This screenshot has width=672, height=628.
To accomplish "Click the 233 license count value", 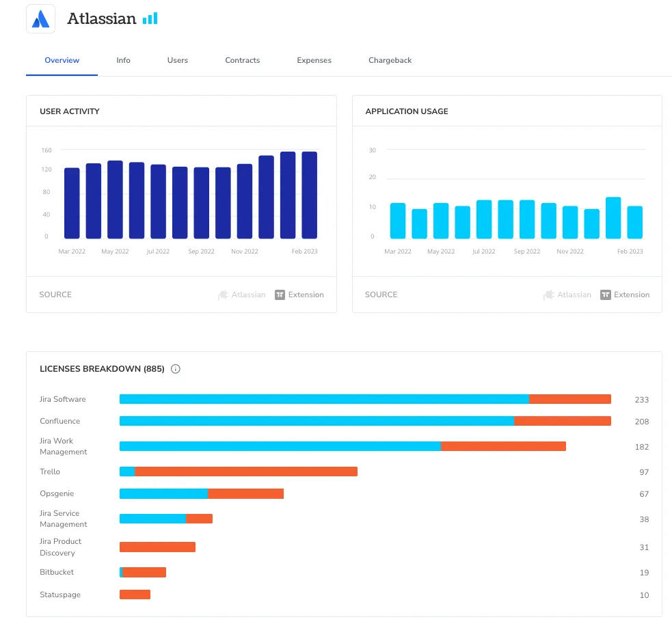I will (641, 400).
